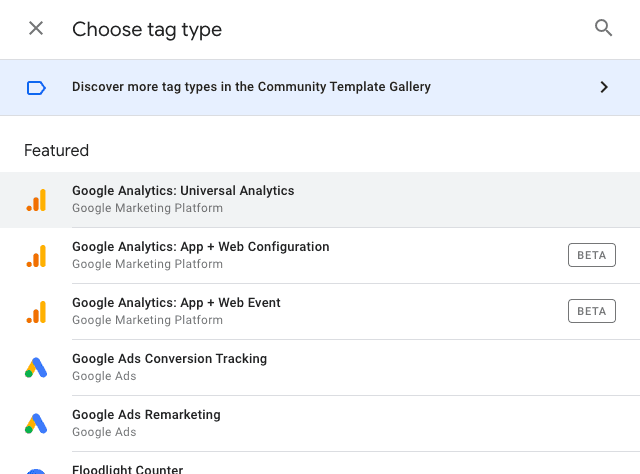Select Google Ads Remarketing tag type
Image resolution: width=640 pixels, height=474 pixels.
(320, 423)
